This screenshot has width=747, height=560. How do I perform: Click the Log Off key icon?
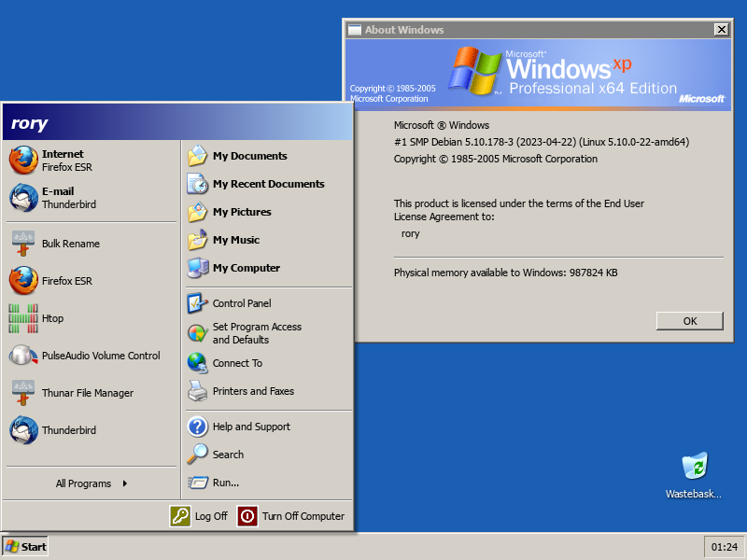coord(180,516)
